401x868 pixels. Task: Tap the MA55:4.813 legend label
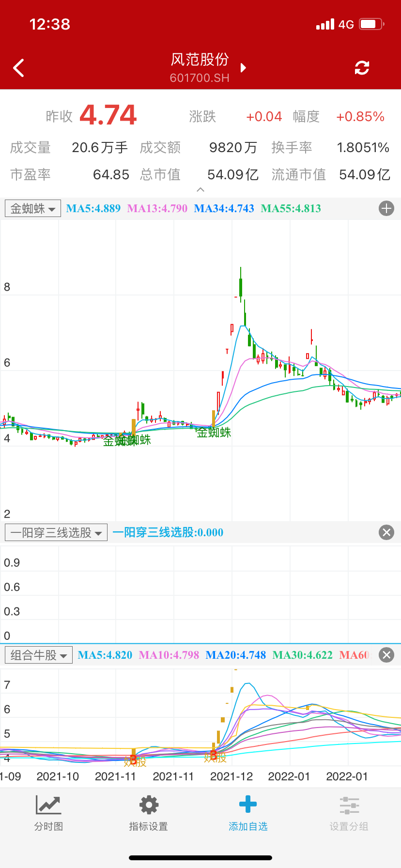point(291,209)
